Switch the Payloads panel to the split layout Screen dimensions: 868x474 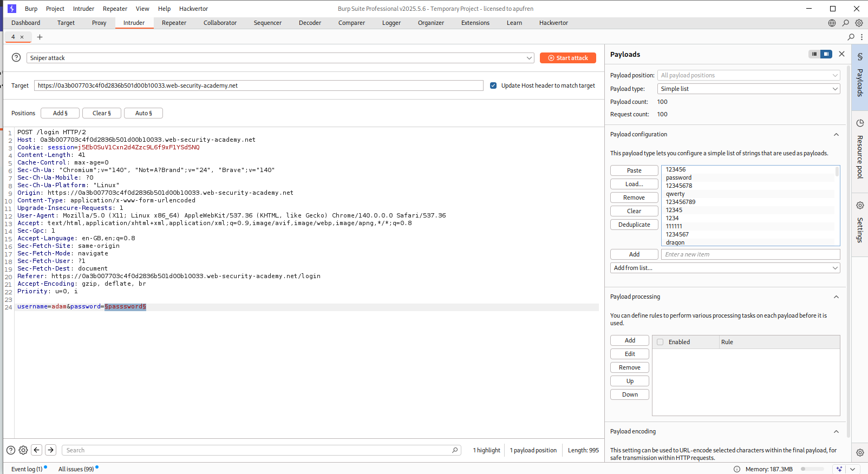pyautogui.click(x=826, y=54)
